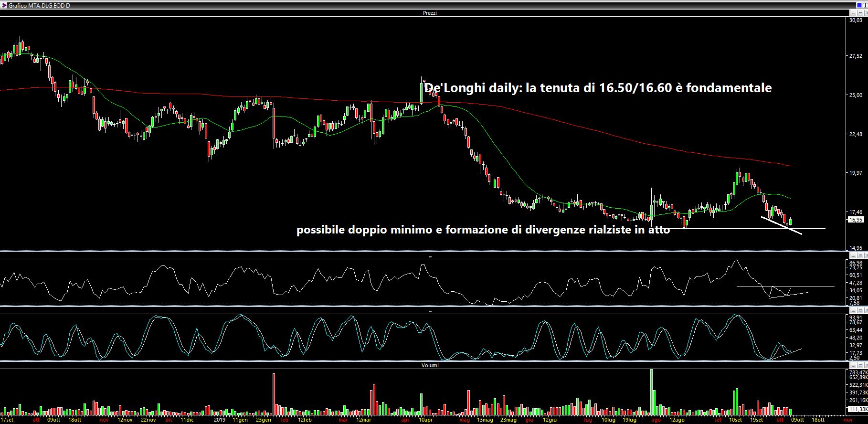
Task: Click the '12feb' date label
Action: click(x=305, y=420)
